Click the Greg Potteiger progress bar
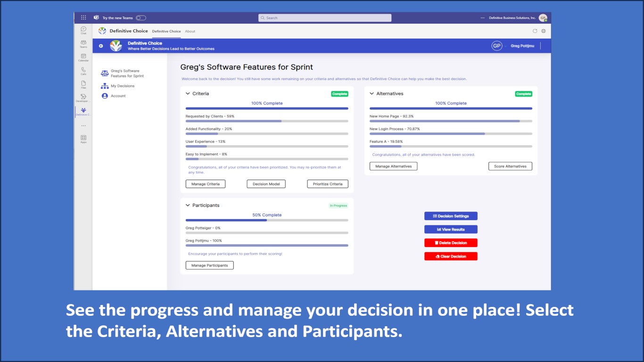The image size is (644, 362). click(x=267, y=233)
